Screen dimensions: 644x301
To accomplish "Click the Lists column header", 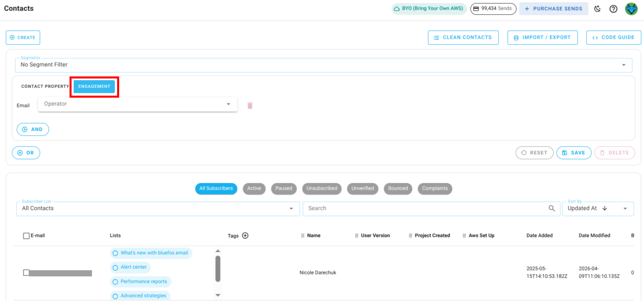I will coord(115,236).
